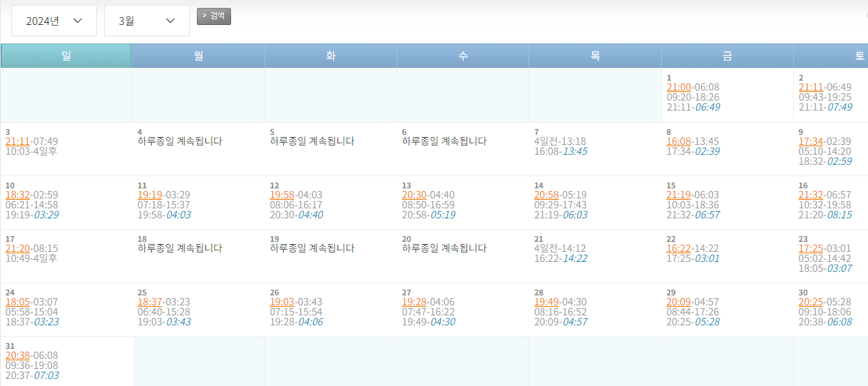Open the 3월 month dropdown
This screenshot has height=386, width=868.
pos(147,21)
